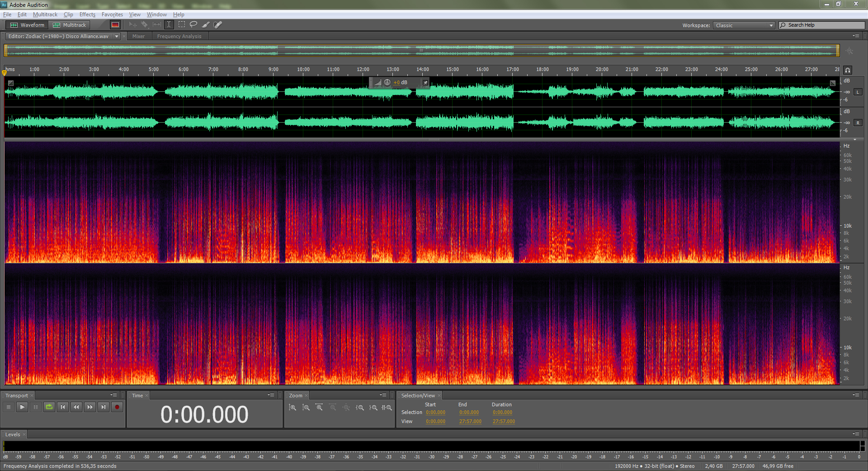Switch to Multitrack view
Screen dimensions: 868x471
pyautogui.click(x=70, y=25)
